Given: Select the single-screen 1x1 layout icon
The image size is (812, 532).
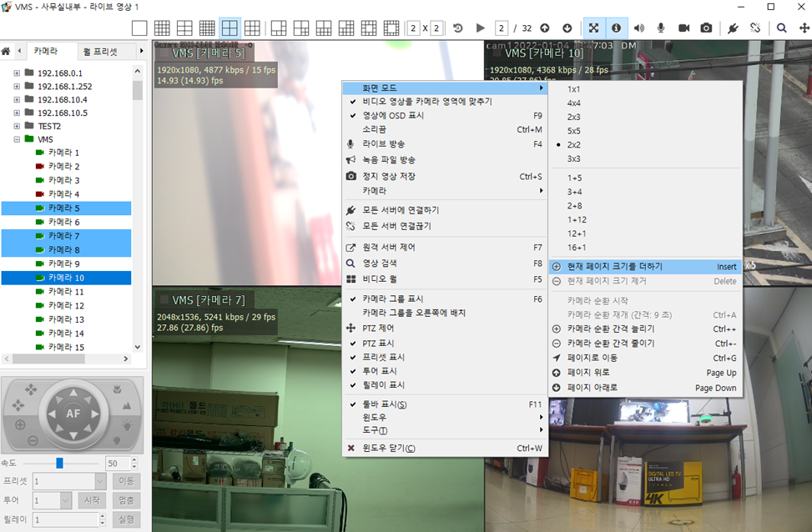Looking at the screenshot, I should 139,28.
